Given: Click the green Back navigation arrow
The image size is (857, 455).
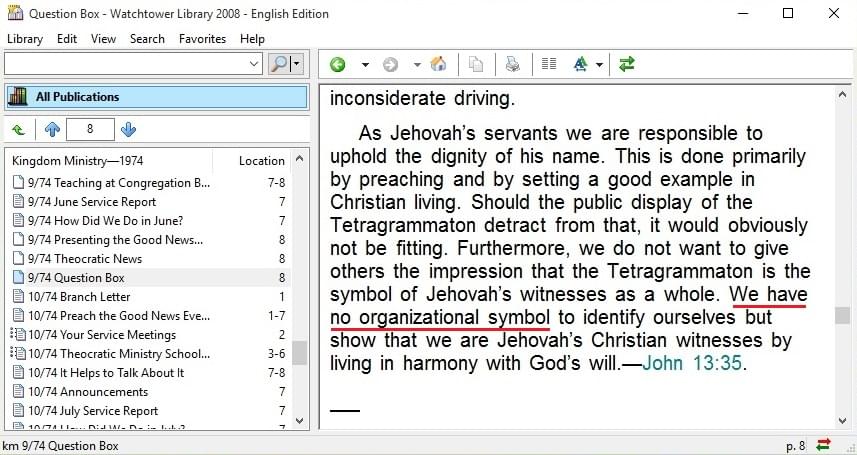Looking at the screenshot, I should [338, 65].
